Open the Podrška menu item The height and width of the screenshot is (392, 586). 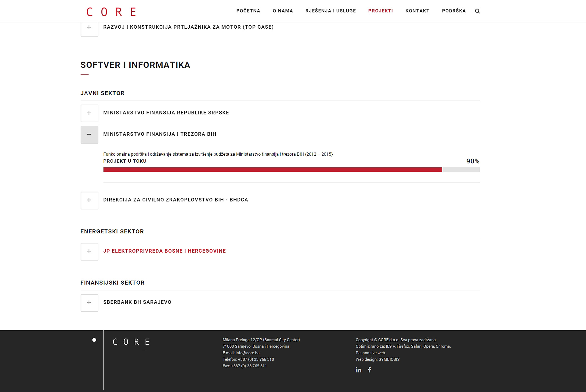click(454, 11)
